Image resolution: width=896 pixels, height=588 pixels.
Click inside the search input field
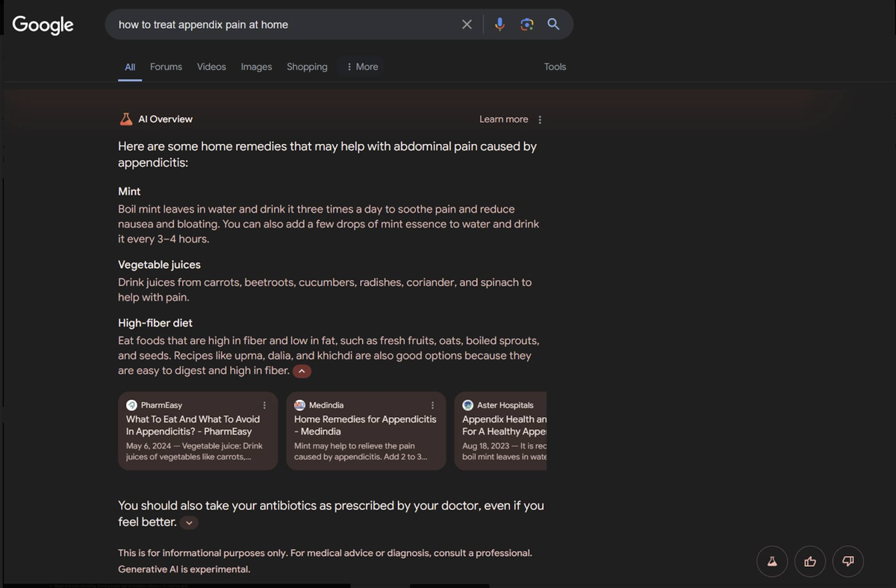tap(284, 24)
